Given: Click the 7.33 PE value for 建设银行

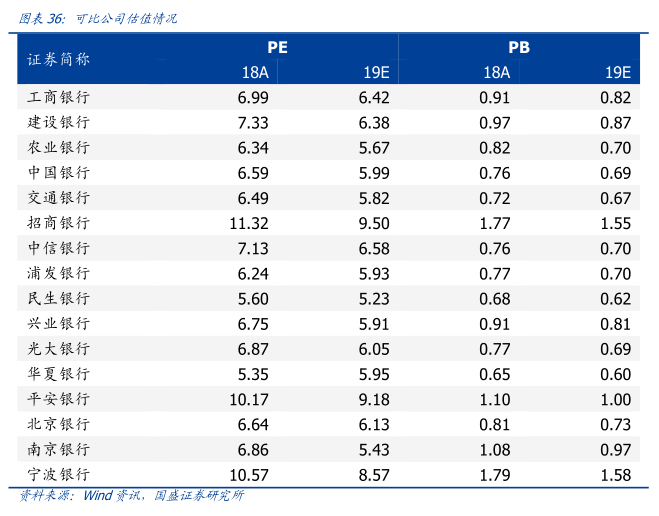Looking at the screenshot, I should click(x=254, y=122).
